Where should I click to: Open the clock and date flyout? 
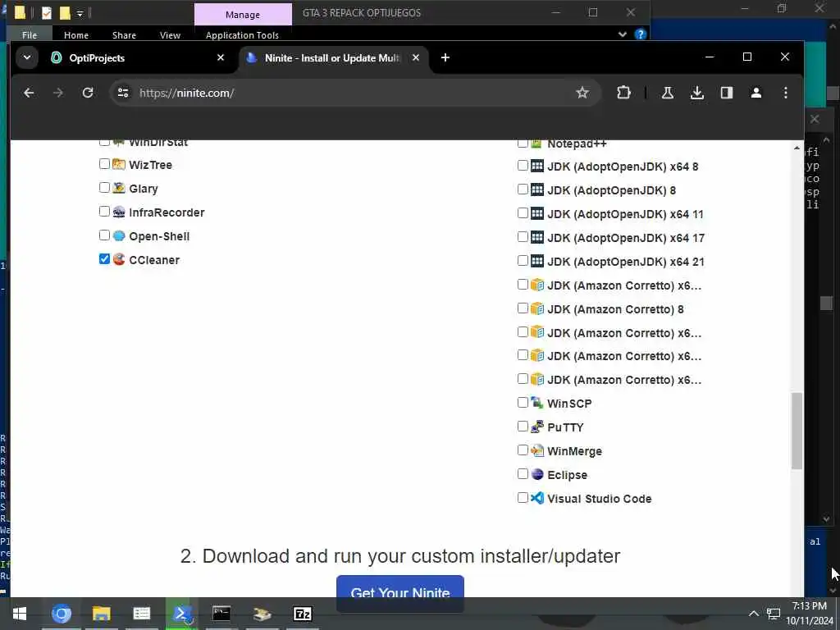pyautogui.click(x=810, y=614)
